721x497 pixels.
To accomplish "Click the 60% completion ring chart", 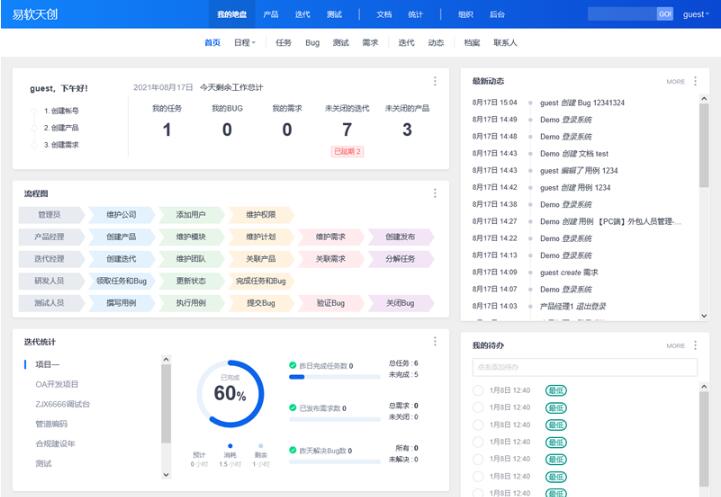I will (230, 394).
